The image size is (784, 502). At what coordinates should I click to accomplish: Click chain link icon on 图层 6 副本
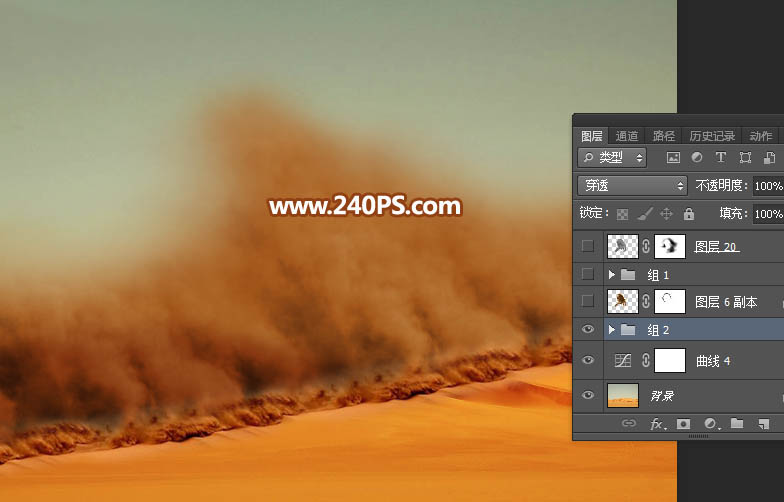[x=646, y=301]
